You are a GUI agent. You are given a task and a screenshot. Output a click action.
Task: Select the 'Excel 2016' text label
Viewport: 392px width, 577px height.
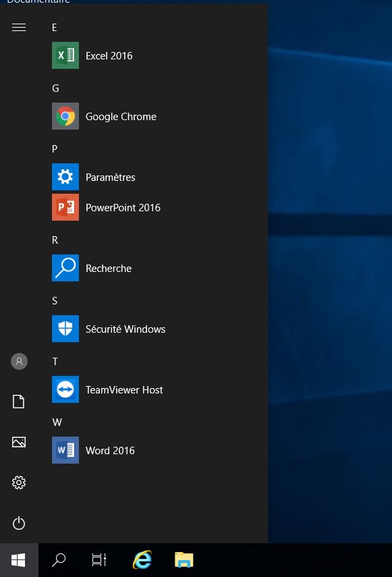[x=109, y=56]
